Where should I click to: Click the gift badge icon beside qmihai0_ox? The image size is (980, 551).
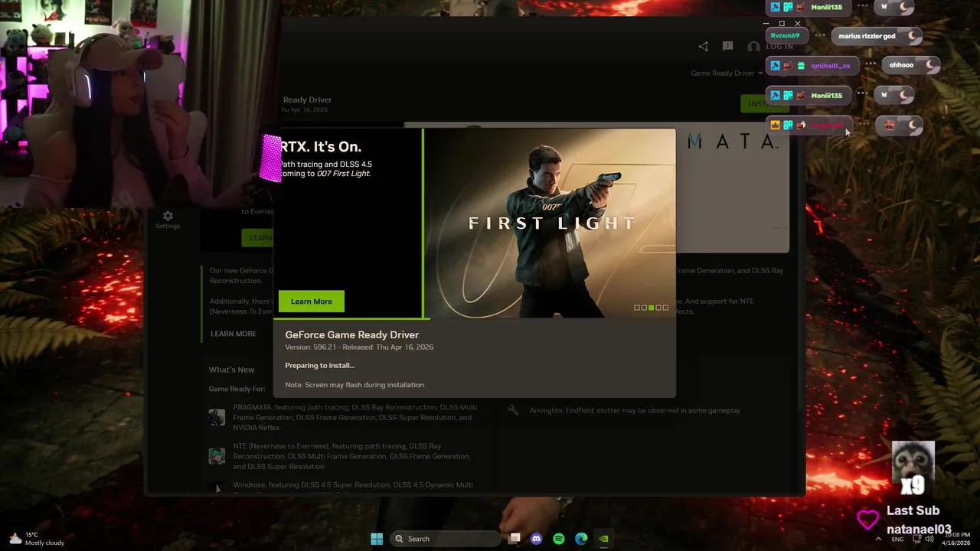801,66
